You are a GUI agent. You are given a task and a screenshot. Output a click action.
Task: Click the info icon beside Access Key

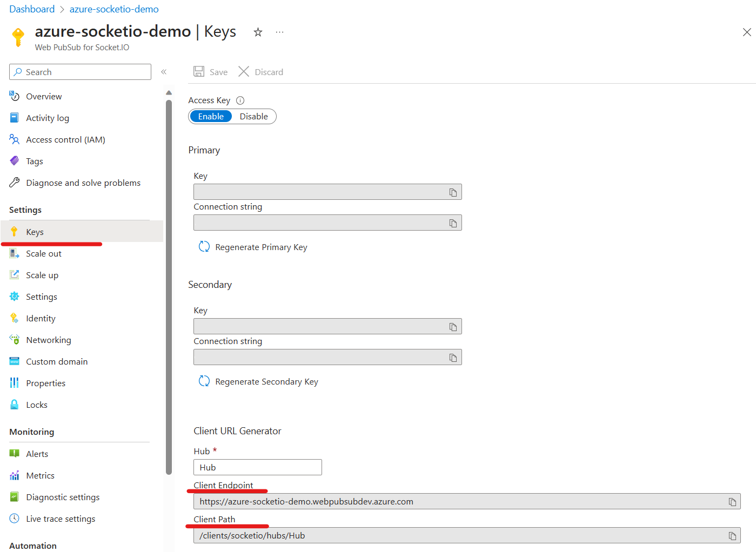[239, 100]
